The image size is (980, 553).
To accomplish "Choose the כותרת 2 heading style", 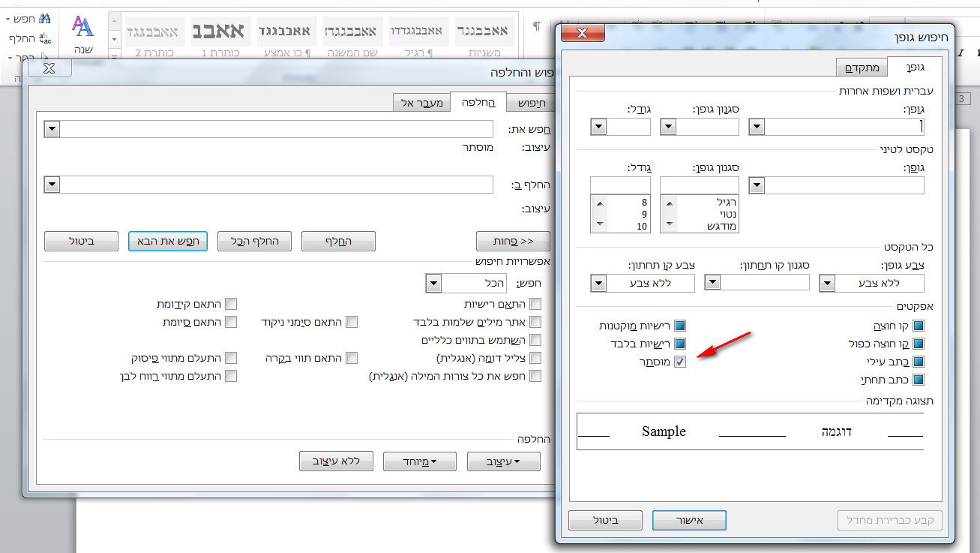I will pos(154,37).
